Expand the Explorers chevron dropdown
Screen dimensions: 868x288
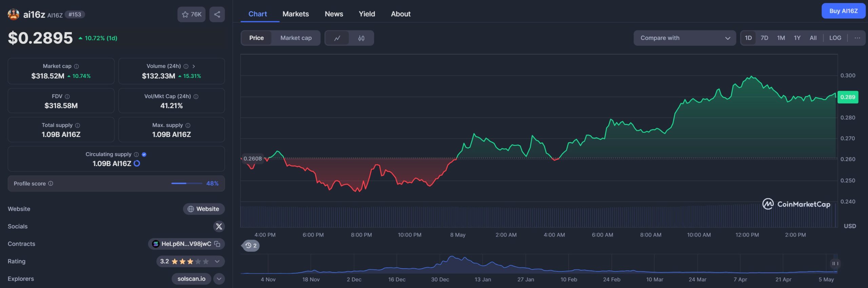coord(219,279)
